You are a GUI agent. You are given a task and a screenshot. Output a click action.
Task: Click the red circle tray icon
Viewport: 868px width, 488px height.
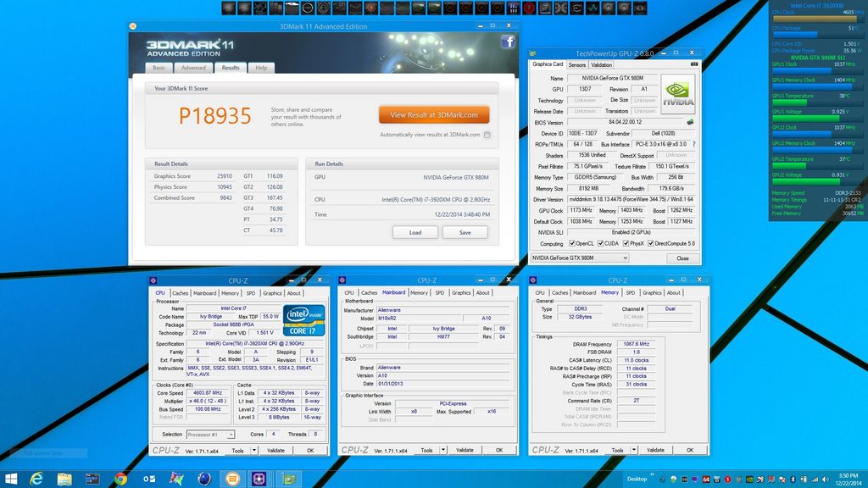(x=727, y=480)
